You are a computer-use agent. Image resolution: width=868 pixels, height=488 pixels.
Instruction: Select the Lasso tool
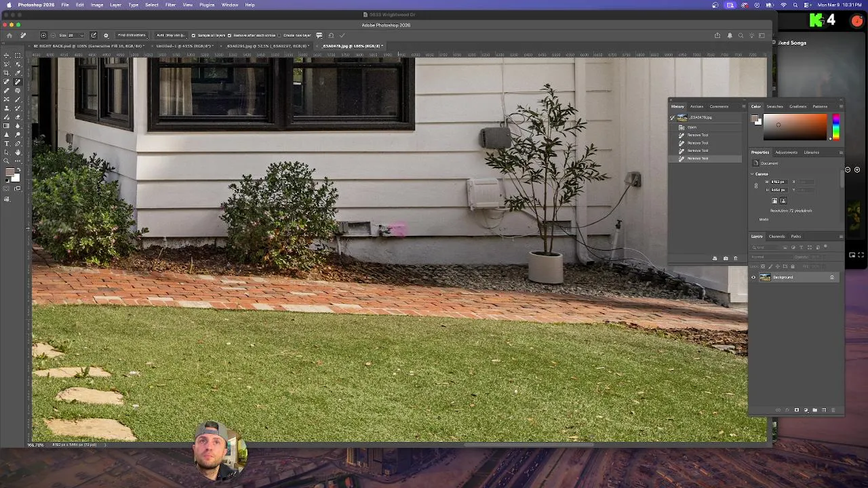[x=7, y=64]
